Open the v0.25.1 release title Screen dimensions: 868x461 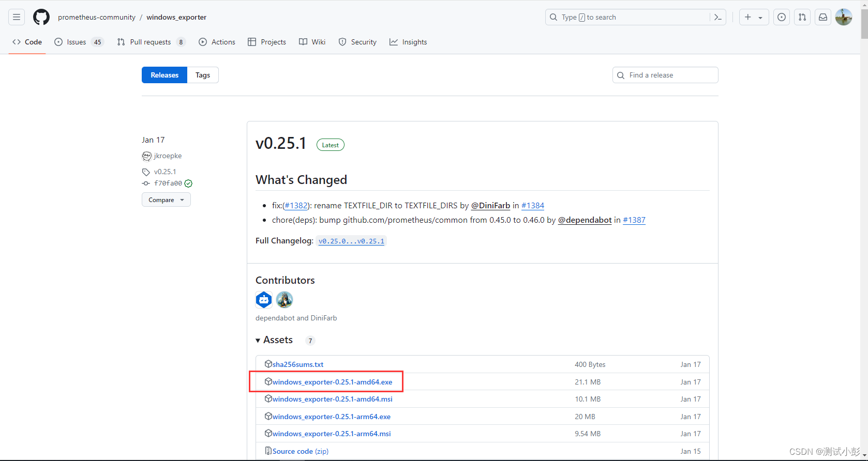pyautogui.click(x=281, y=143)
